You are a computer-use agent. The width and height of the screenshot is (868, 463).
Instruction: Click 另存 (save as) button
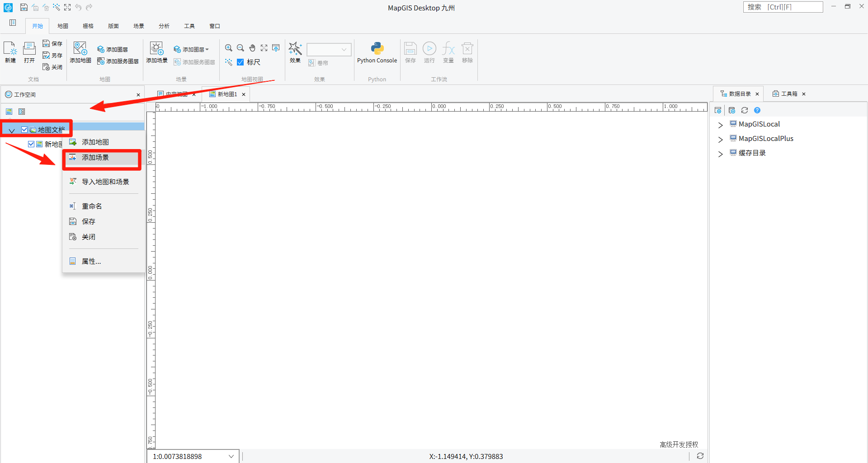(x=52, y=55)
